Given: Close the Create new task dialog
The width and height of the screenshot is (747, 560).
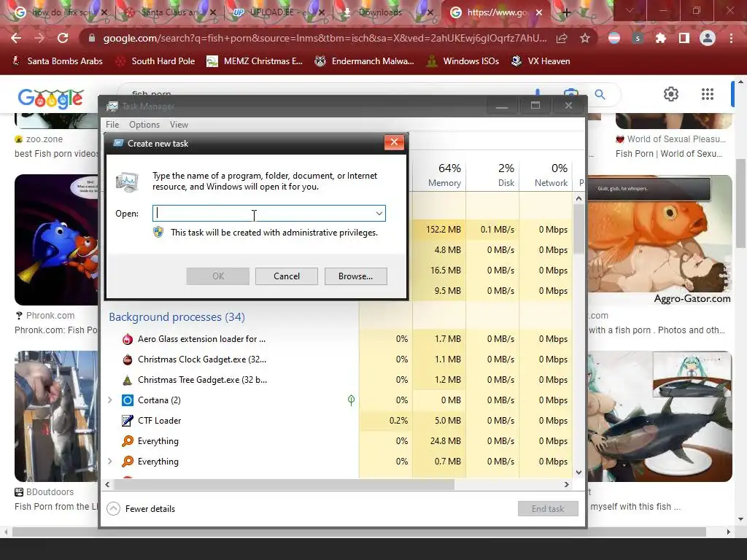Looking at the screenshot, I should click(394, 142).
